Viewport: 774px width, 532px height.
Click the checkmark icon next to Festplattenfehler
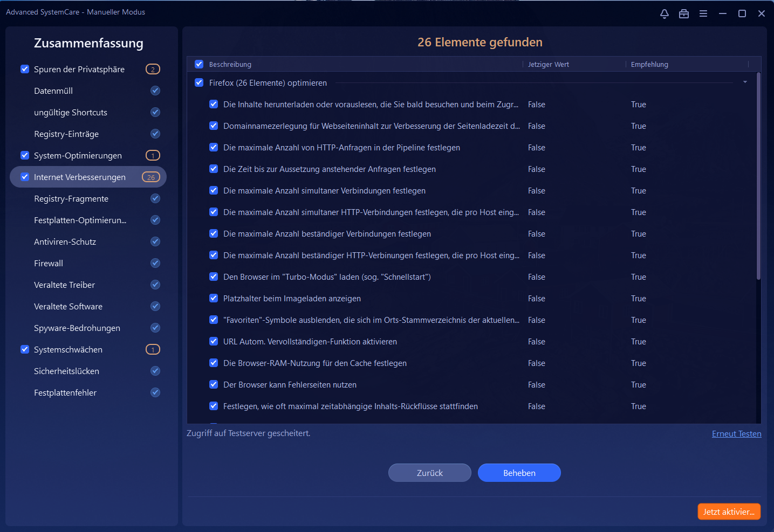pos(155,392)
